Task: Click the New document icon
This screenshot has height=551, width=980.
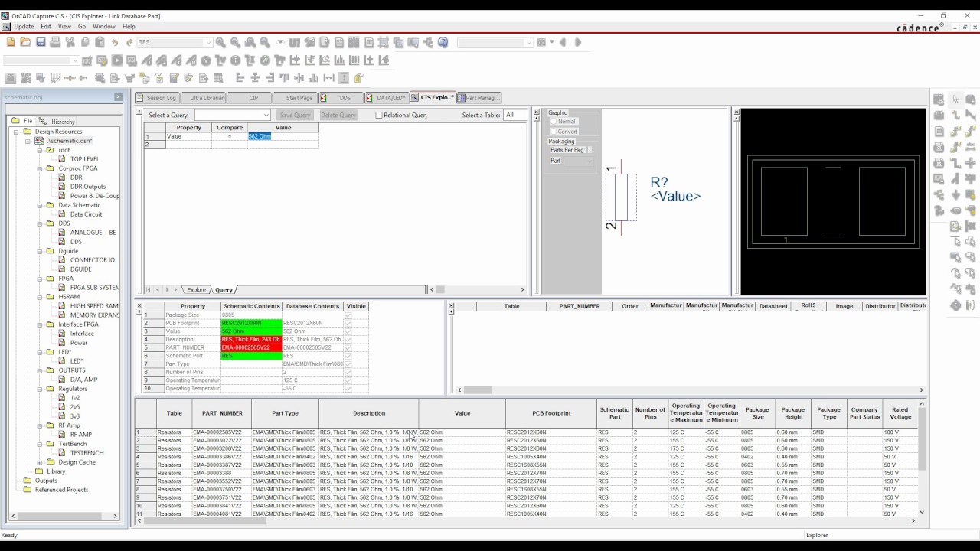Action: pyautogui.click(x=11, y=43)
